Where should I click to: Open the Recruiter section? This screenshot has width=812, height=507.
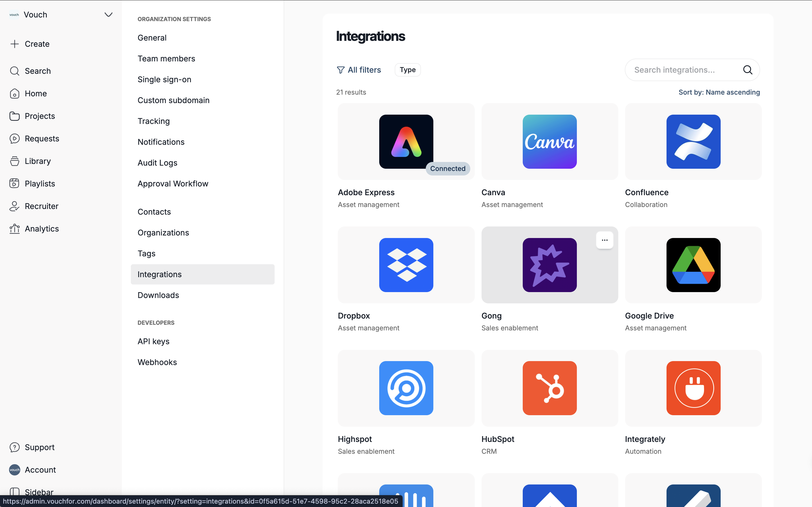point(41,206)
